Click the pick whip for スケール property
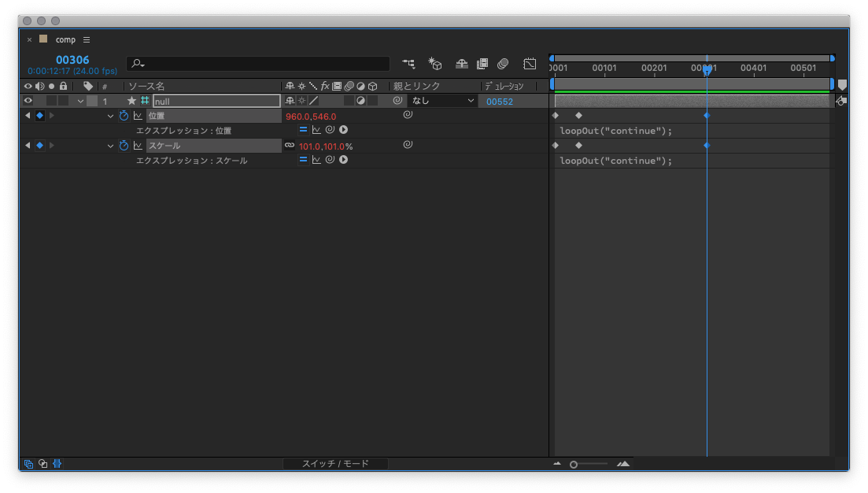The width and height of the screenshot is (868, 493). click(x=408, y=145)
